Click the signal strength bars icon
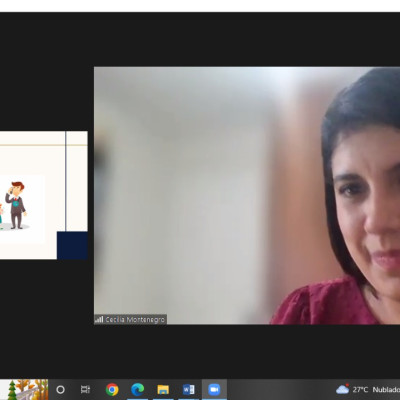This screenshot has height=400, width=400. 99,319
